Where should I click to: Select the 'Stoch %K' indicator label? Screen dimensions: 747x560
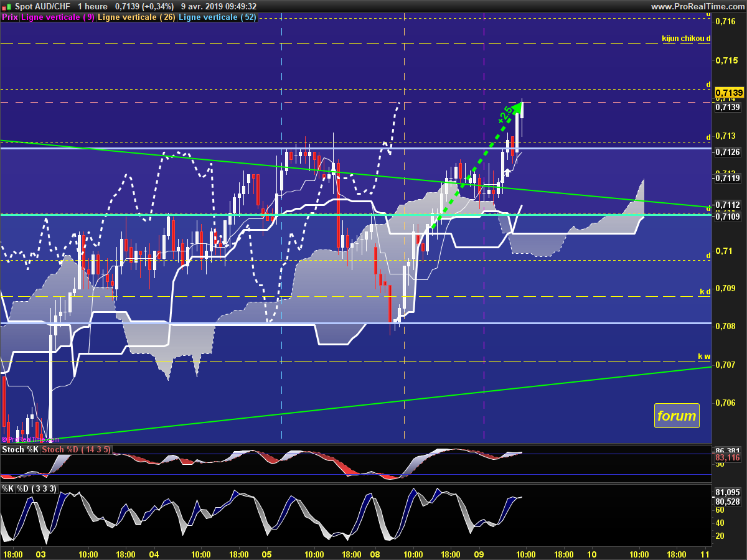(x=21, y=450)
